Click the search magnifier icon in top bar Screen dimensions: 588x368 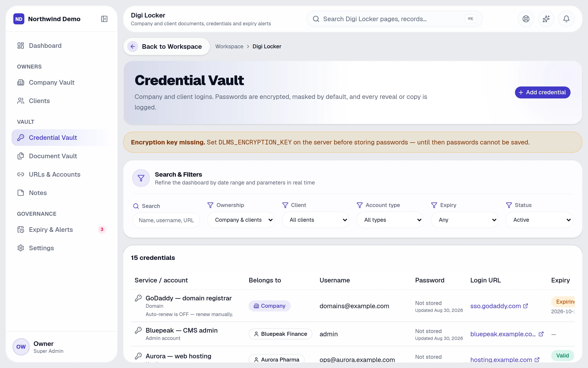point(316,19)
